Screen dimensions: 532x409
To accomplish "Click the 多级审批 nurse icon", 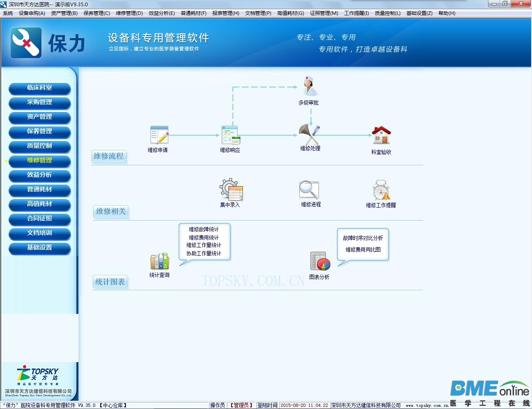I will [308, 85].
